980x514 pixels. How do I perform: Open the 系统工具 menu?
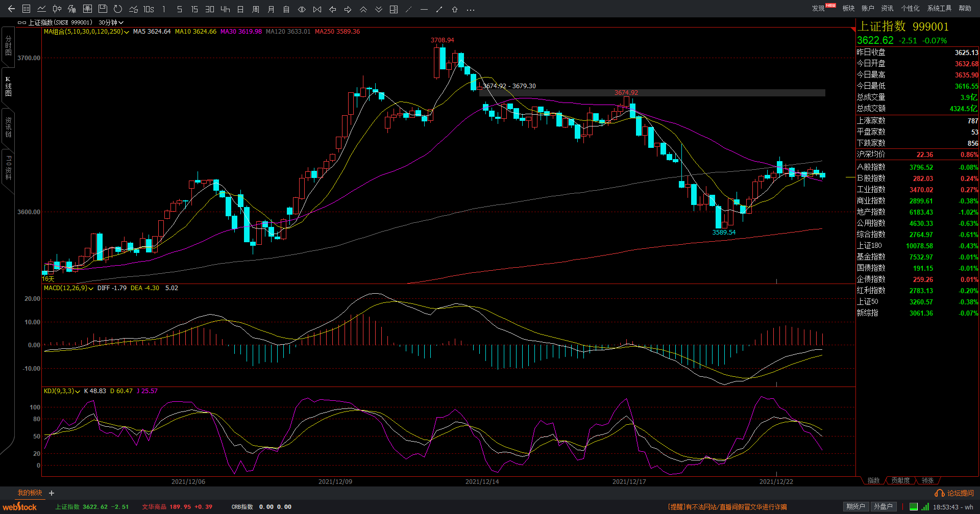[x=939, y=8]
